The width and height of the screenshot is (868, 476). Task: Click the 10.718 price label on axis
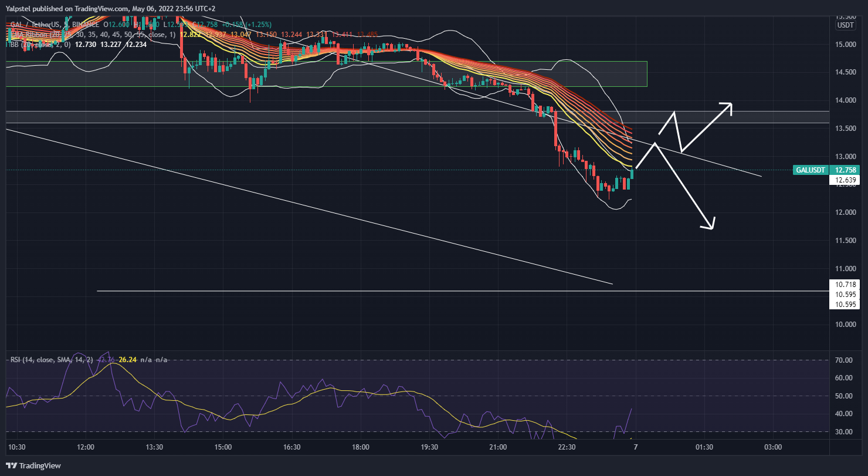coord(845,284)
